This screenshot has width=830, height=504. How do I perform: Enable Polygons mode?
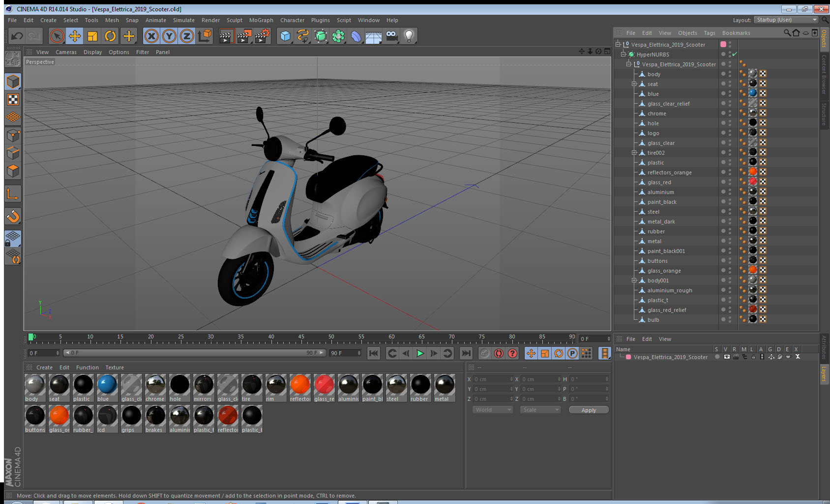[13, 170]
